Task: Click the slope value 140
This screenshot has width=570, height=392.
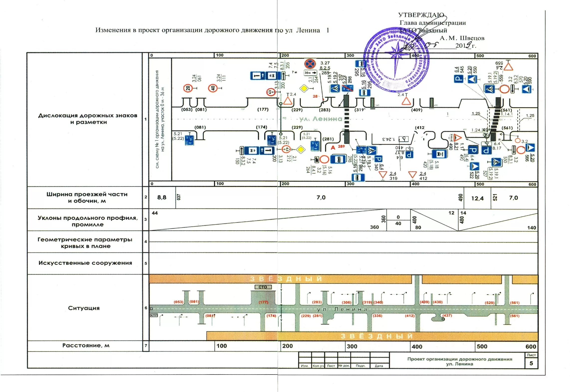Action: [x=532, y=227]
